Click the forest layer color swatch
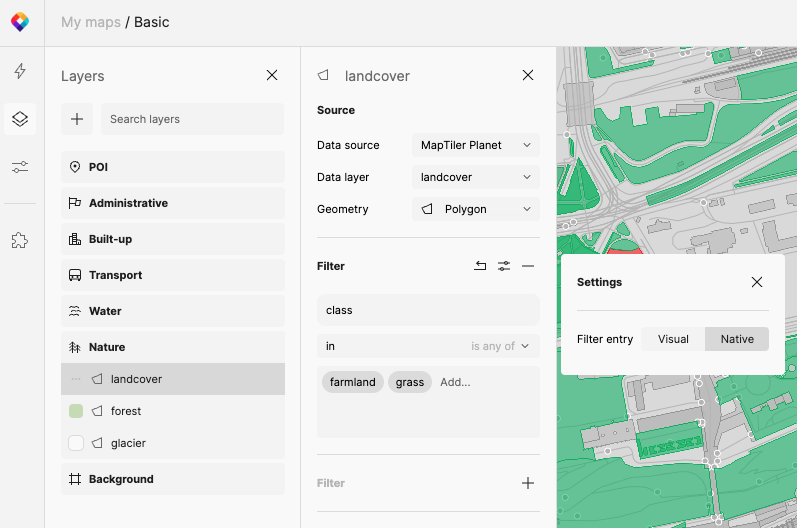 [x=76, y=411]
